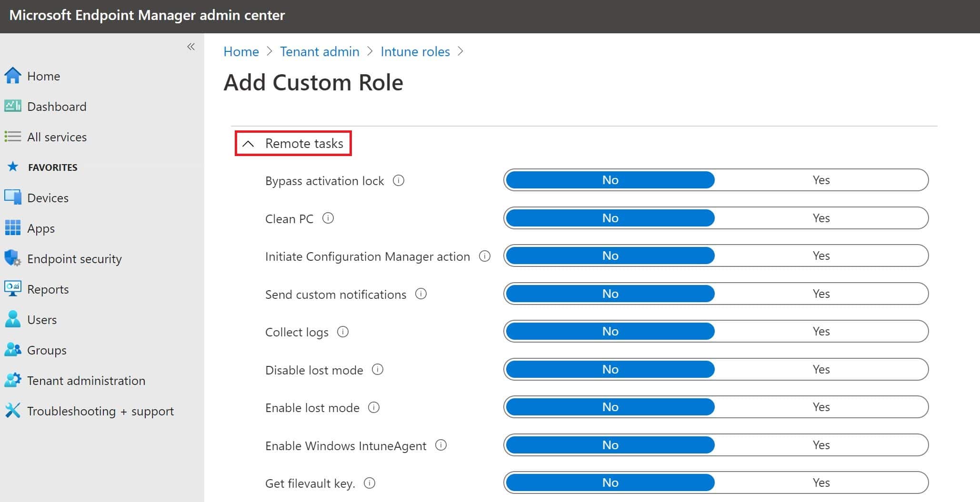Open the Devices section in sidebar
Screen dimensions: 980x502
click(x=48, y=197)
